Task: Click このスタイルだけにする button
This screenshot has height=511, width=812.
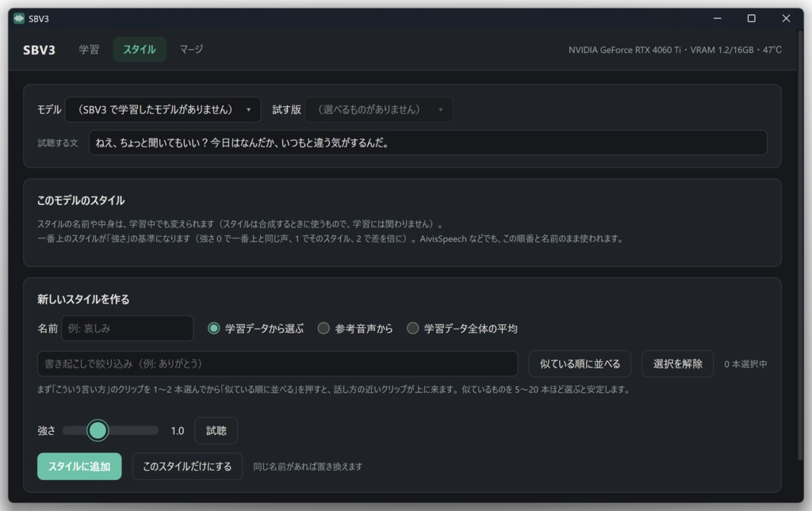Action: [187, 467]
